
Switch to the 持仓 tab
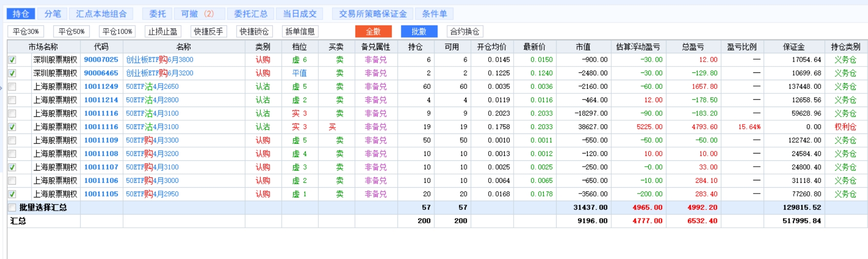pyautogui.click(x=21, y=14)
